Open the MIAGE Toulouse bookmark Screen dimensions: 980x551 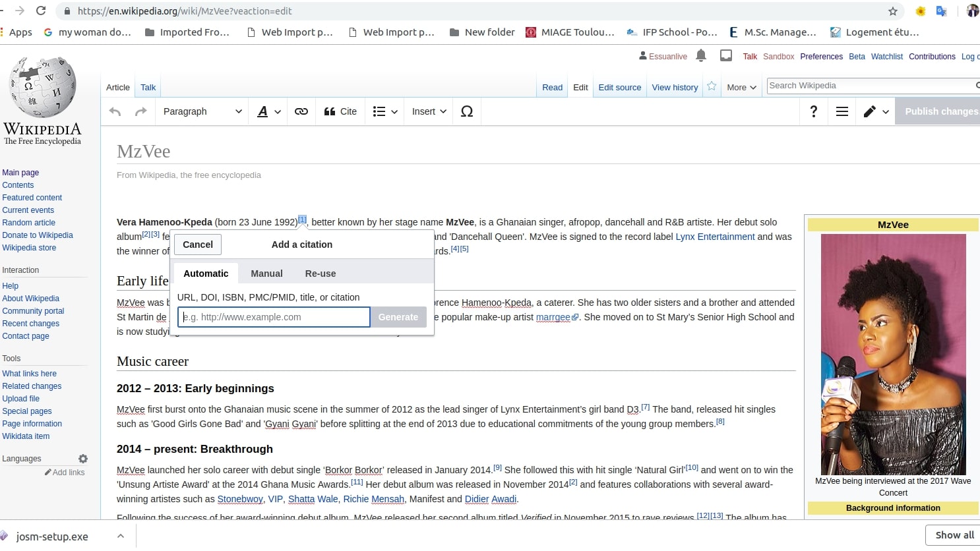click(570, 32)
